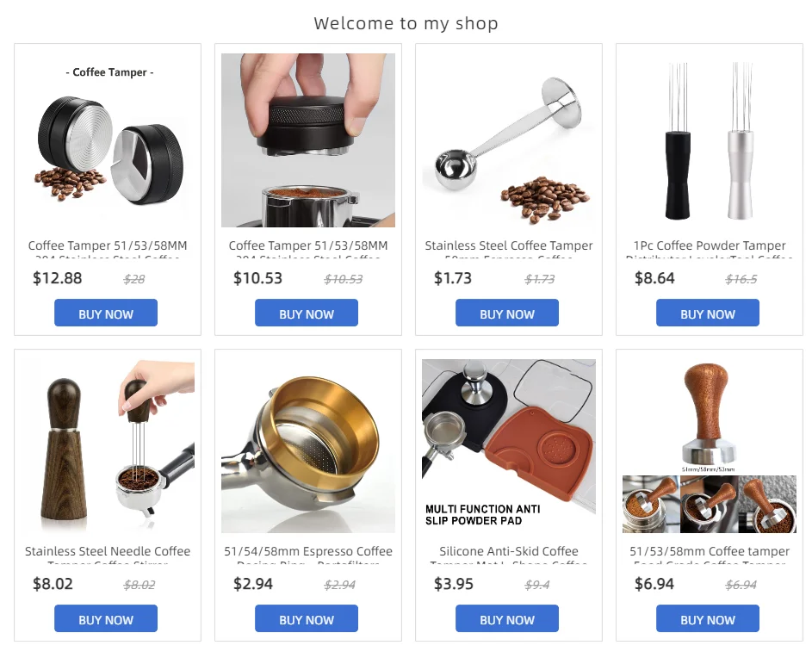Screen dimensions: 812x664
Task: Click BUY NOW for the $10.53 tamper
Action: [x=306, y=313]
